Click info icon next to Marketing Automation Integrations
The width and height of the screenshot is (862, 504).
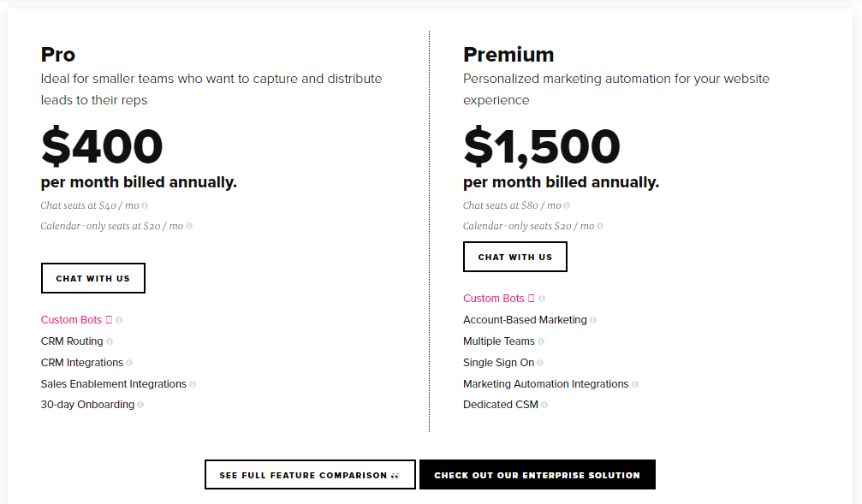pos(635,384)
